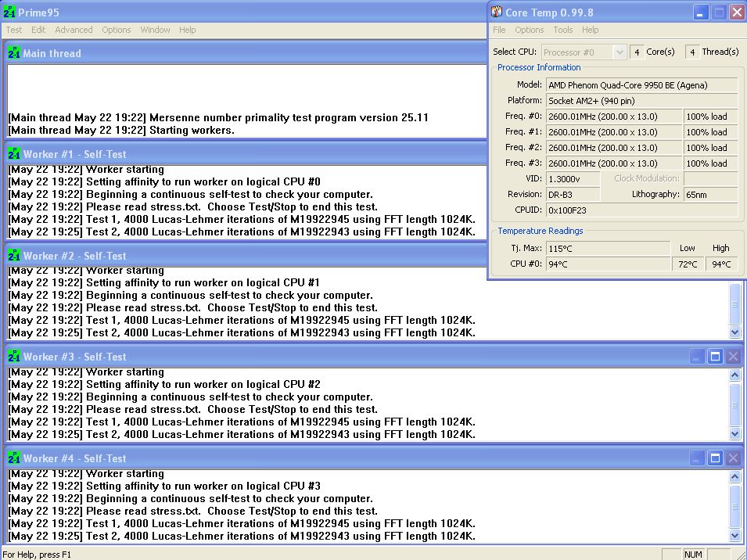
Task: Click the Worker #4 scrollbar thumb
Action: click(x=734, y=506)
